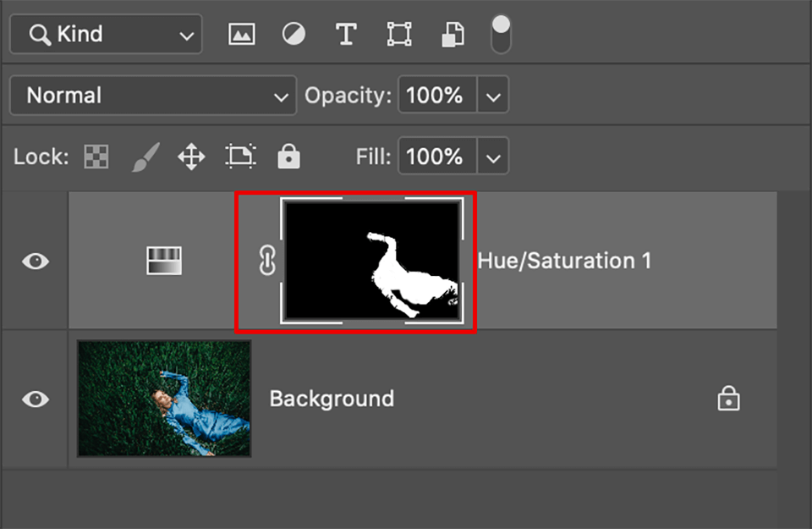Click the adjustment layers filter icon
The width and height of the screenshot is (812, 529).
pos(293,34)
